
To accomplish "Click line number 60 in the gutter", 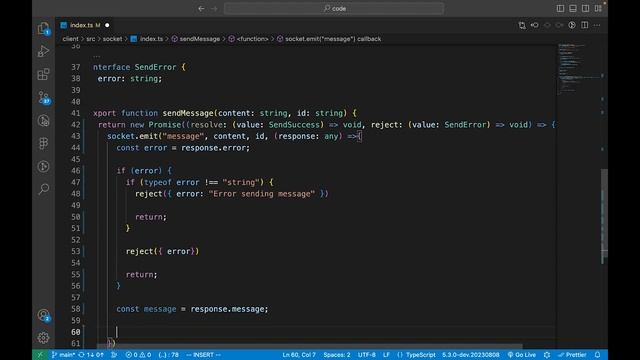I will click(x=76, y=332).
